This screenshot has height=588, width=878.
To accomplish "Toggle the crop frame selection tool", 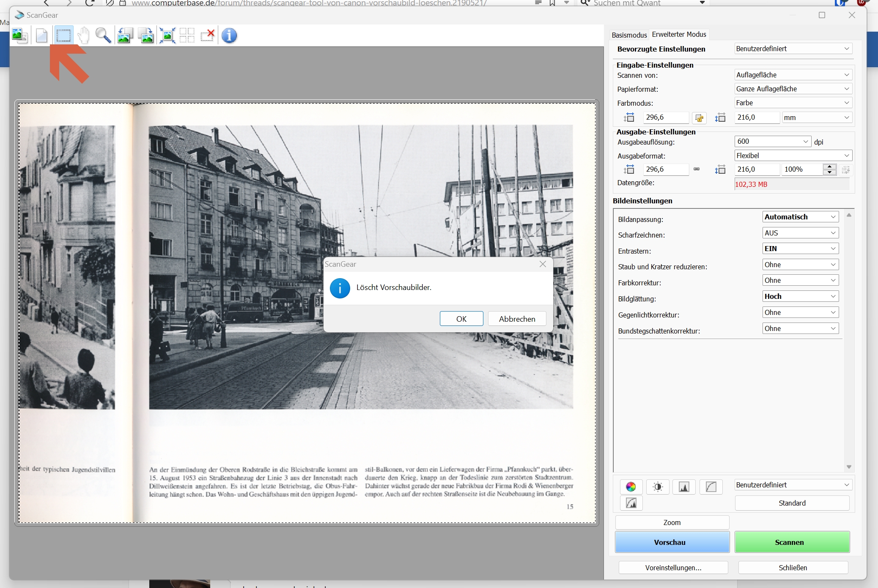I will (x=63, y=36).
